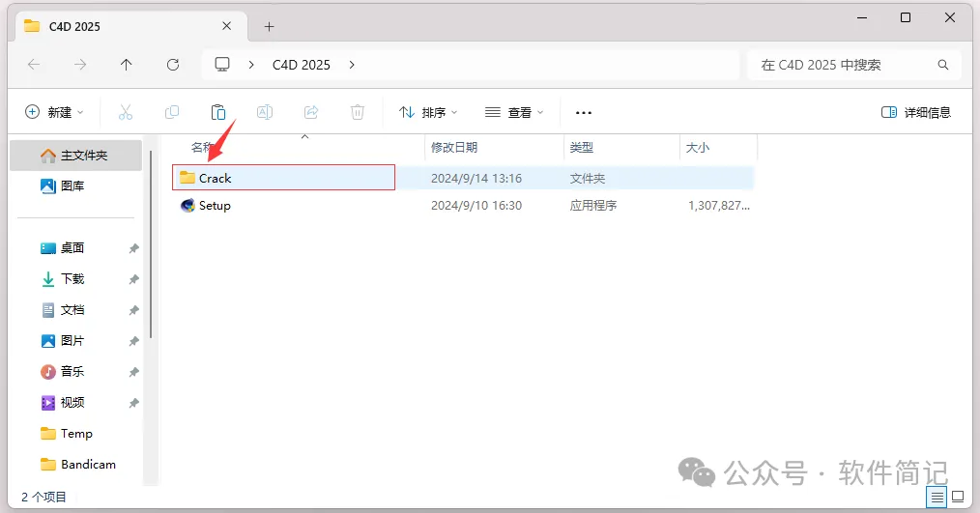
Task: Click the Copy icon
Action: click(x=172, y=112)
